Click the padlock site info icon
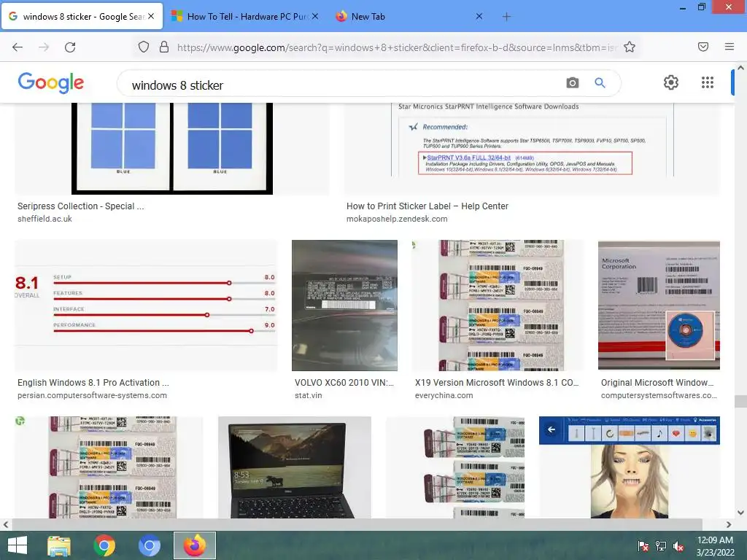Image resolution: width=747 pixels, height=560 pixels. tap(164, 47)
